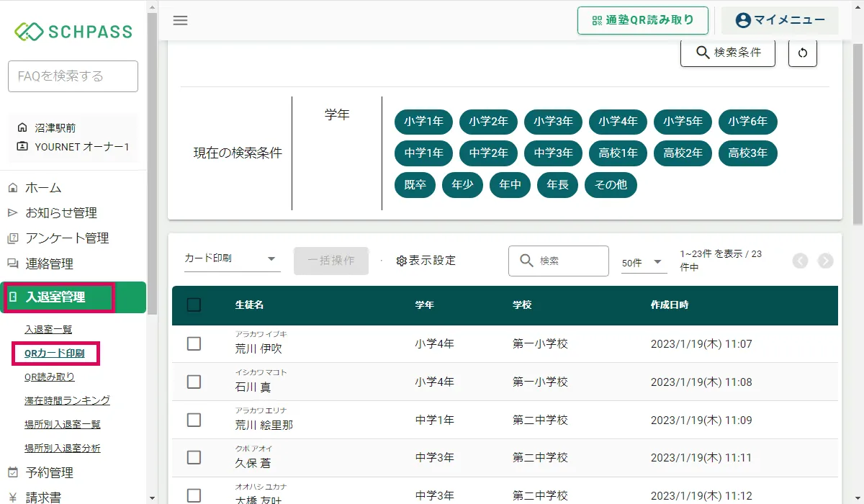Click the 年少 grade chip
This screenshot has width=864, height=504.
coord(462,185)
